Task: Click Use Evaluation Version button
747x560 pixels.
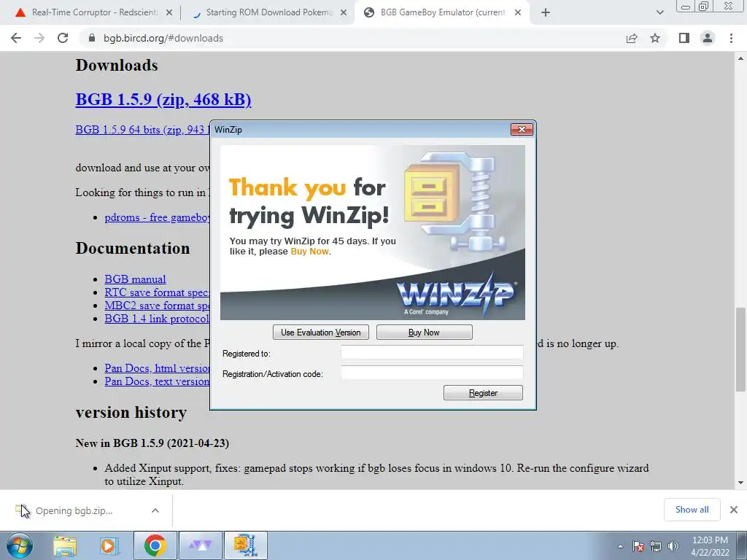Action: pyautogui.click(x=321, y=332)
